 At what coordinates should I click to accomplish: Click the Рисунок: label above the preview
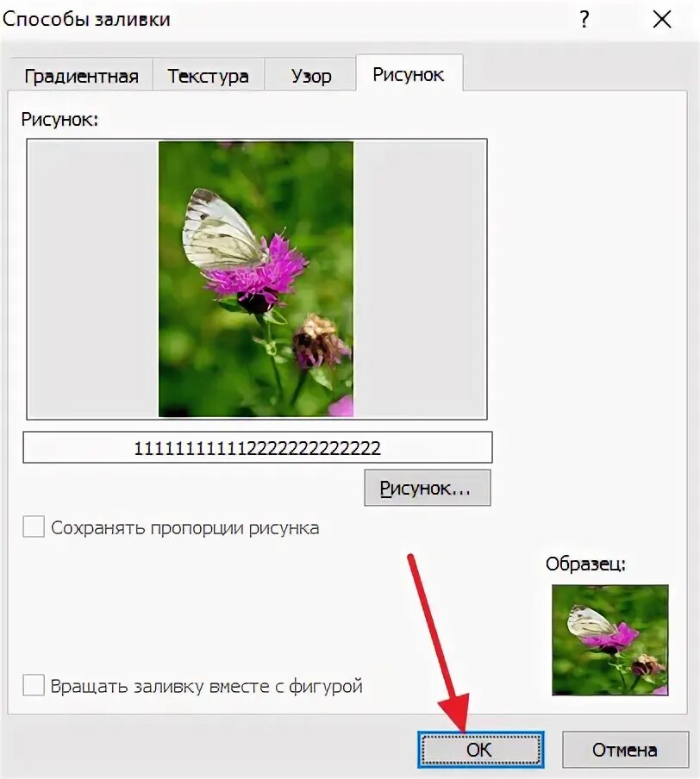(59, 119)
